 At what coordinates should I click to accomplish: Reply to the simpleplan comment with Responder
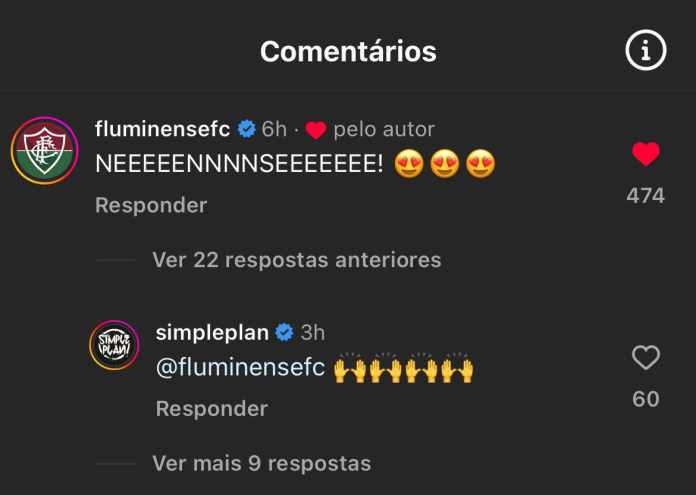(x=212, y=409)
